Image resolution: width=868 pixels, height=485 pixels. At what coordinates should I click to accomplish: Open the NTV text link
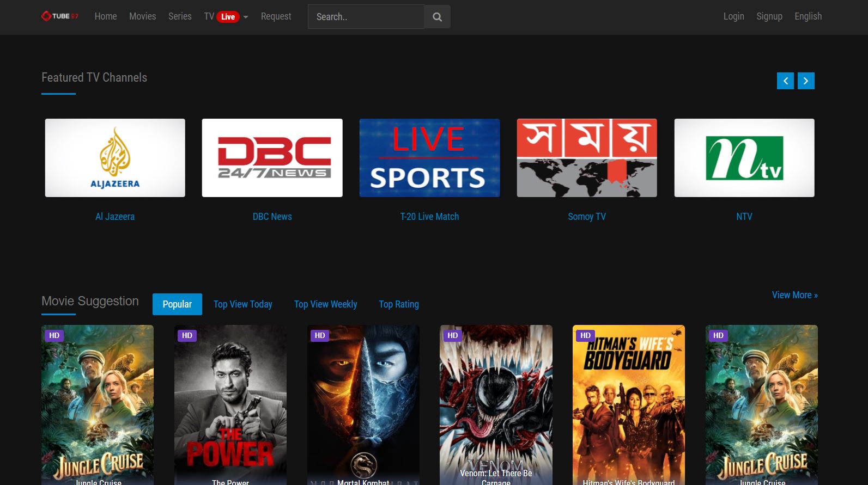[744, 217]
